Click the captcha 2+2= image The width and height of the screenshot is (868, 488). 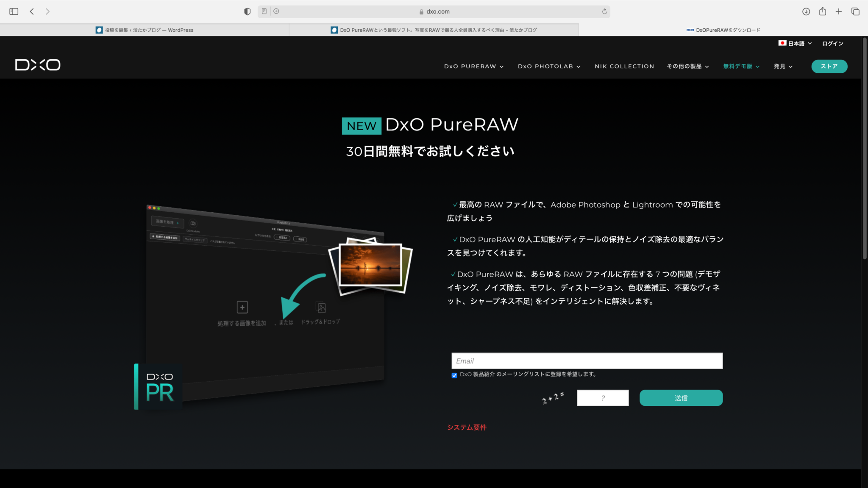tap(553, 398)
